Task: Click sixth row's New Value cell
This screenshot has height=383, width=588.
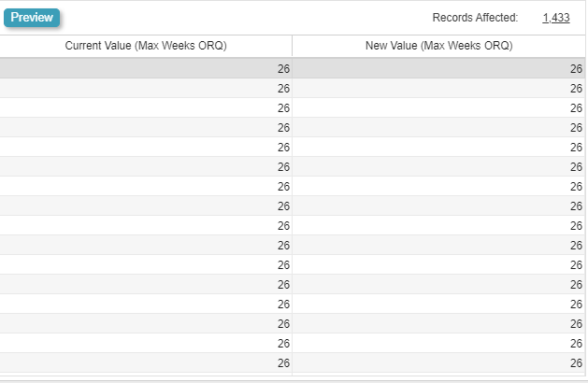Action: 438,166
